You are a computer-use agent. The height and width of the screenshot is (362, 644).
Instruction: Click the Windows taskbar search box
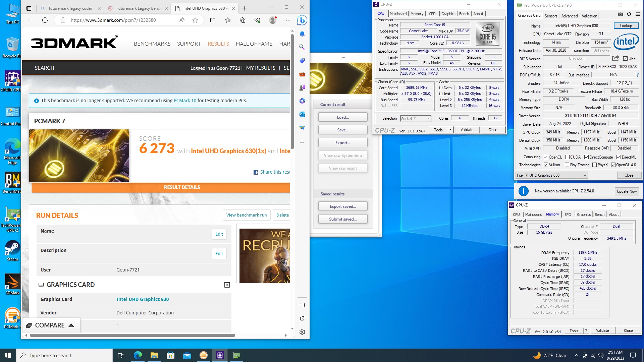click(x=64, y=355)
